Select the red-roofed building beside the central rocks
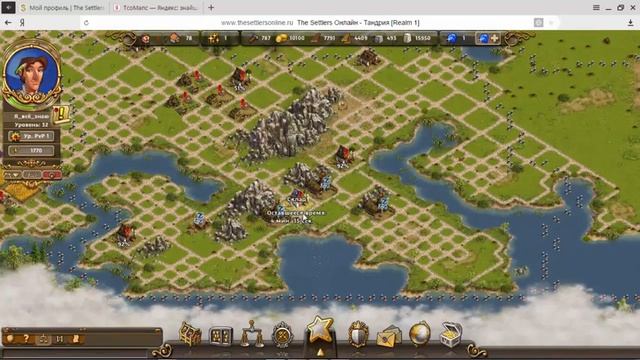The width and height of the screenshot is (640, 360). tap(343, 156)
